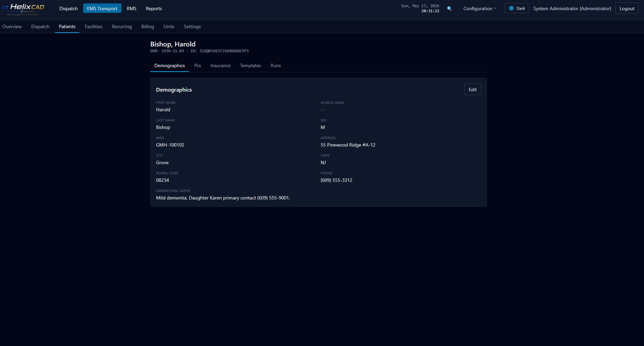Expand the Configuration dropdown
The width and height of the screenshot is (644, 346).
(x=479, y=8)
